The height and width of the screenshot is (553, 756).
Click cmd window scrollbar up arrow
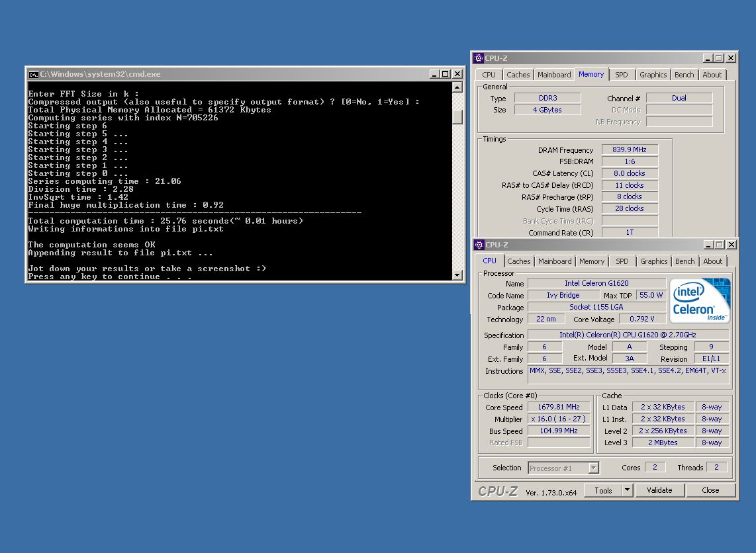(457, 87)
